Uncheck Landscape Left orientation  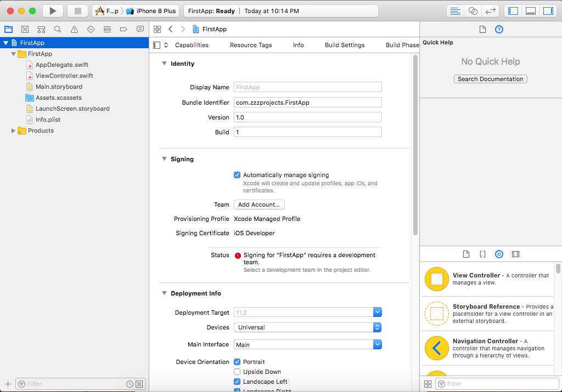(x=237, y=382)
